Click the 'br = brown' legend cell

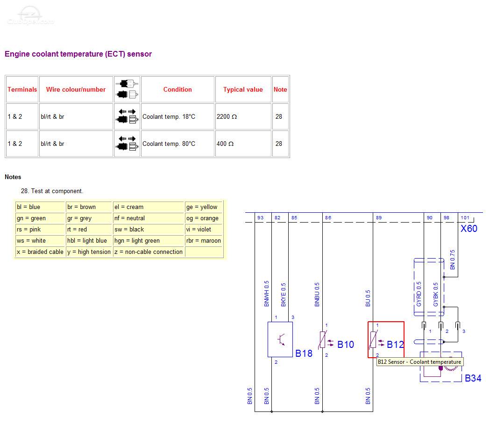(x=89, y=207)
